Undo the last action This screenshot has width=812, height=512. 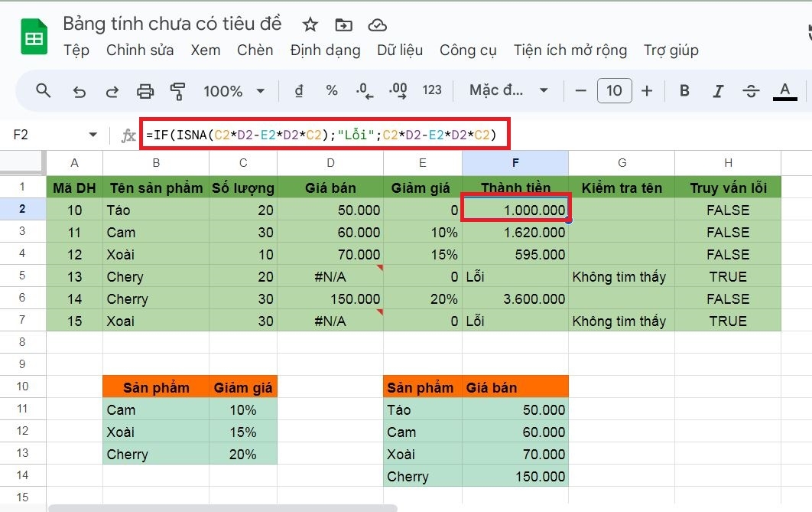coord(79,92)
